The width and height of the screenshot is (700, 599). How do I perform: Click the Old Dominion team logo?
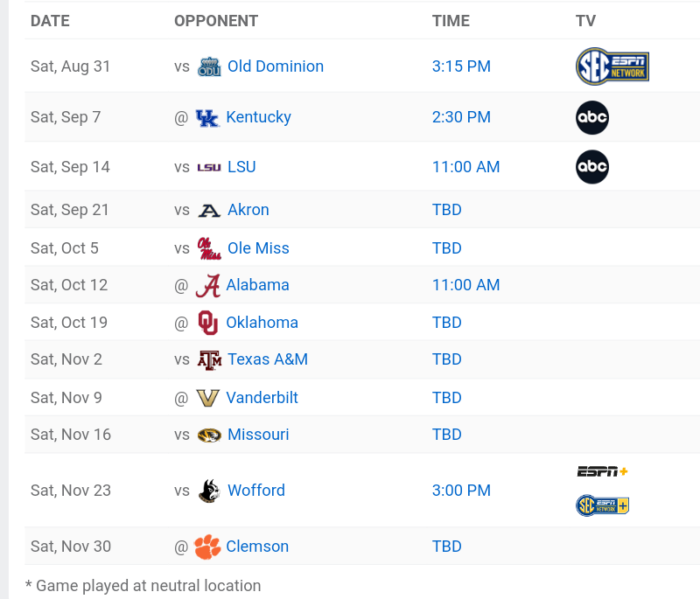coord(209,66)
